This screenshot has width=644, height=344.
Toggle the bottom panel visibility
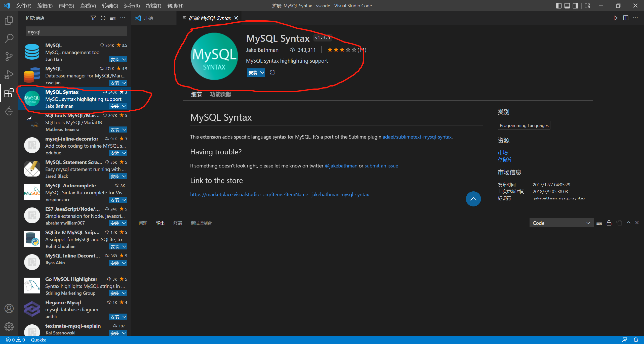point(567,6)
